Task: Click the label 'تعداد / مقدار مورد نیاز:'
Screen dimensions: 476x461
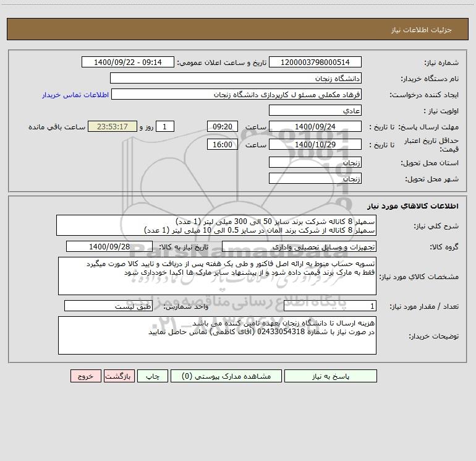Action: click(424, 307)
